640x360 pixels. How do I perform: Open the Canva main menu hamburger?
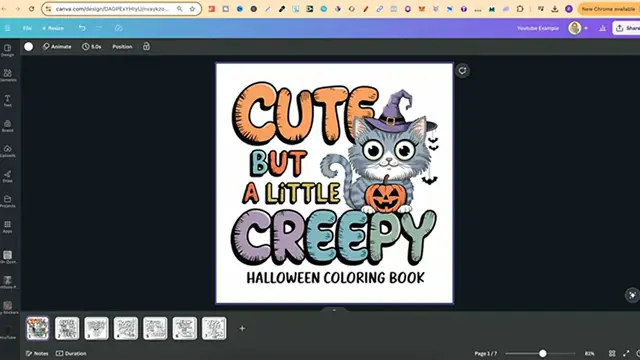point(7,28)
